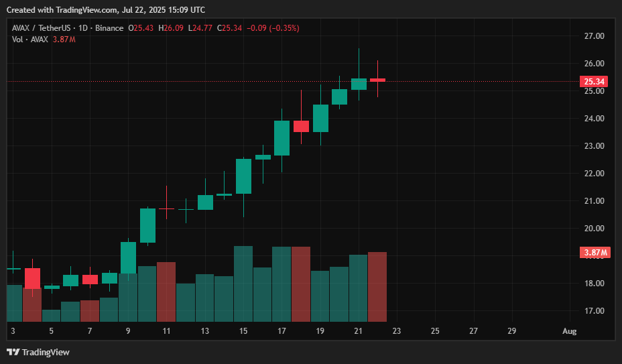Click the red 25.34 current price tag
622x364 pixels.
point(595,82)
